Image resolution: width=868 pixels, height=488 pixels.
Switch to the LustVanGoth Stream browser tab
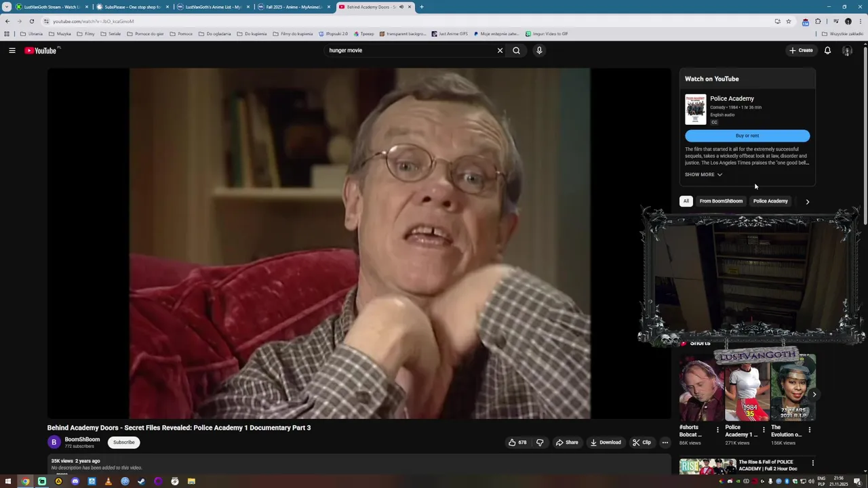pyautogui.click(x=52, y=7)
